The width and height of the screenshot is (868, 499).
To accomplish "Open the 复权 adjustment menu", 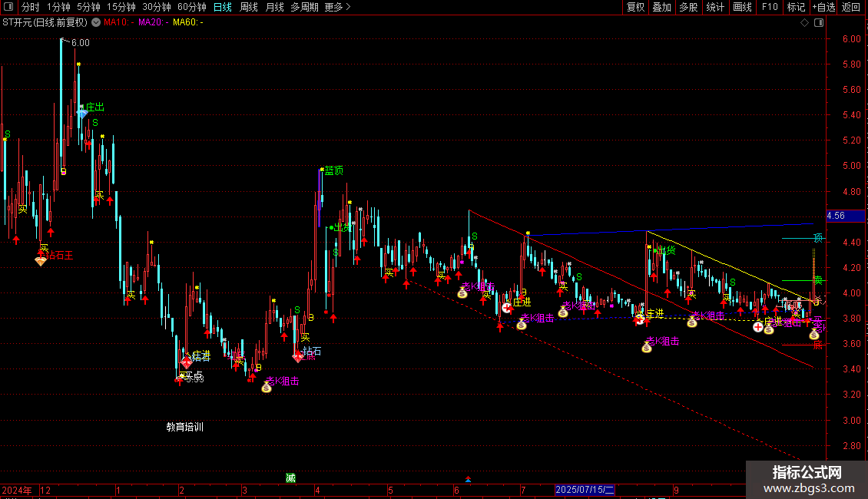I will point(635,7).
